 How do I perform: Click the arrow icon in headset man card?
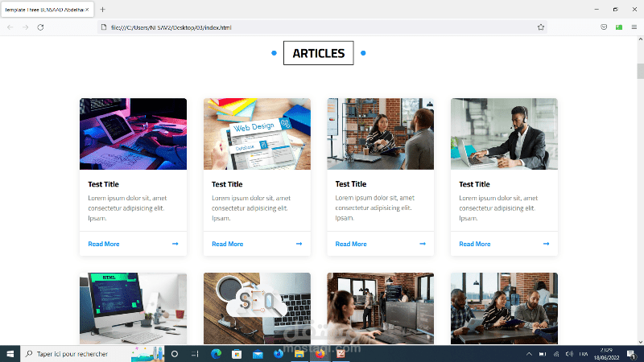tap(547, 244)
